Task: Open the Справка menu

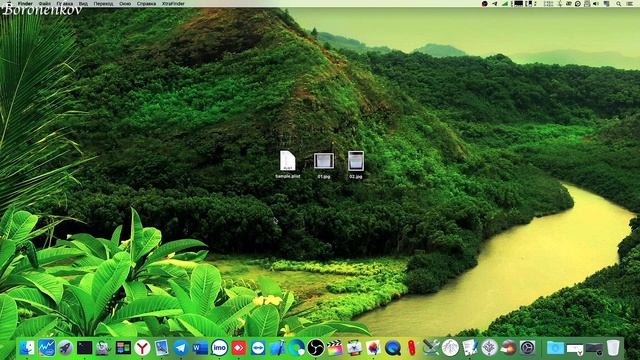Action: pyautogui.click(x=146, y=4)
